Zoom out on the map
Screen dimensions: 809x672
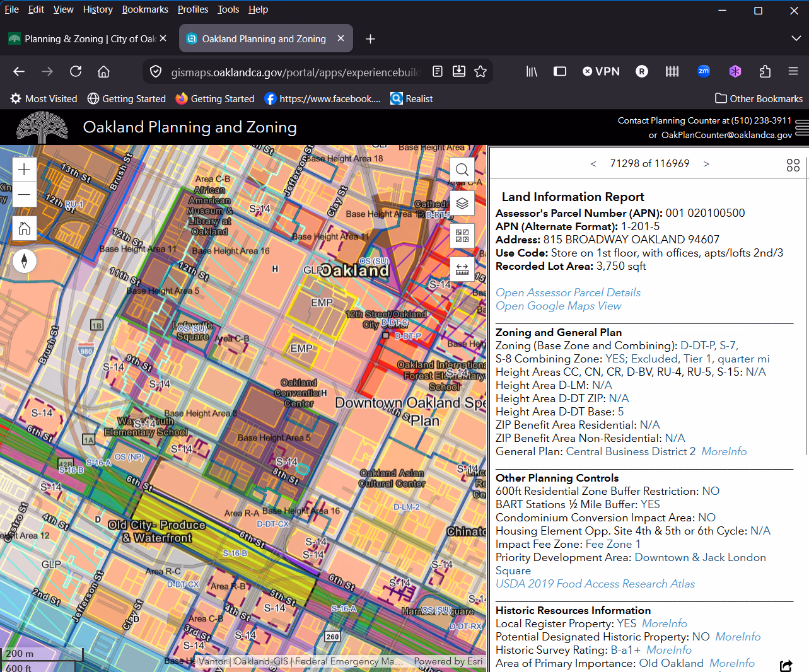(24, 194)
